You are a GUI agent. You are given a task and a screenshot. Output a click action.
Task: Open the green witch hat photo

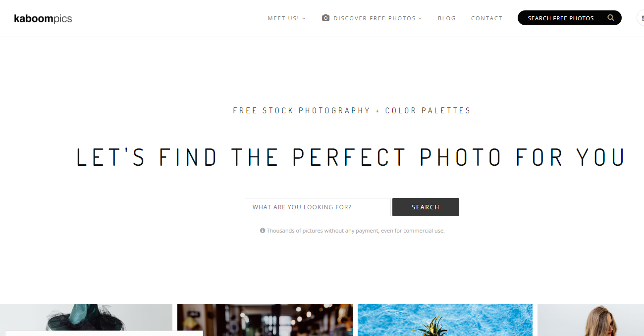click(x=86, y=317)
